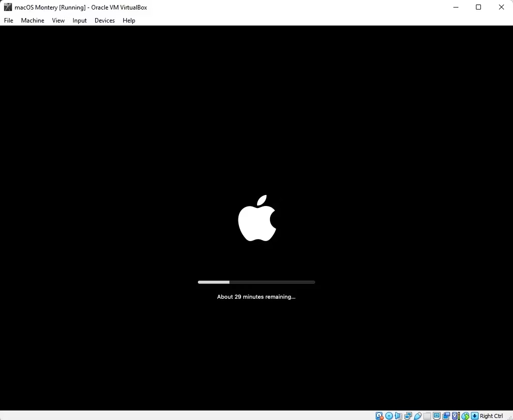The image size is (513, 420).
Task: Click the Right Ctrl host key label
Action: click(491, 416)
